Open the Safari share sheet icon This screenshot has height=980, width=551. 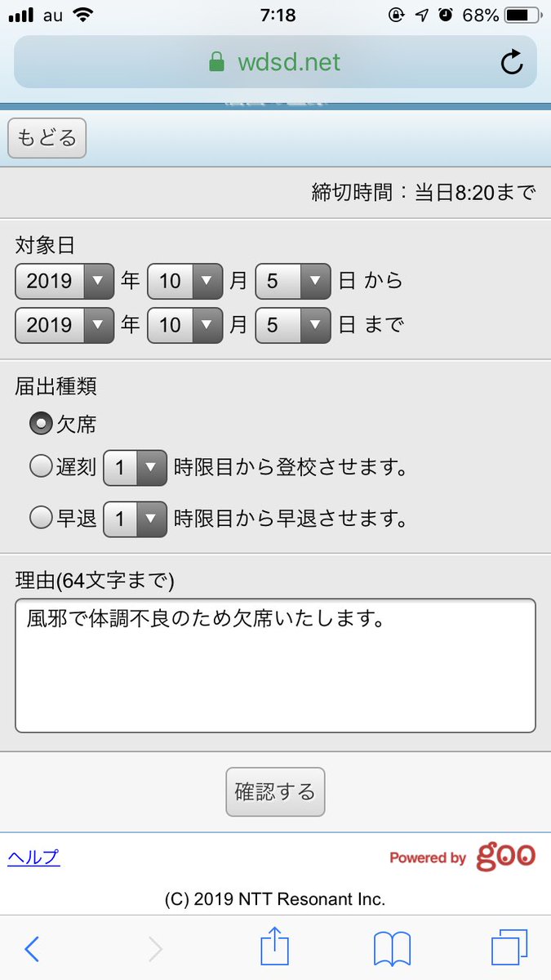(275, 947)
